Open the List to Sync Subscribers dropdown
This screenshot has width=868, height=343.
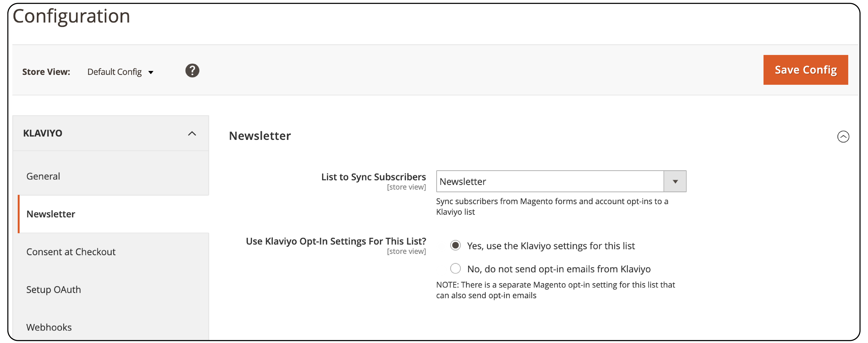click(x=561, y=181)
